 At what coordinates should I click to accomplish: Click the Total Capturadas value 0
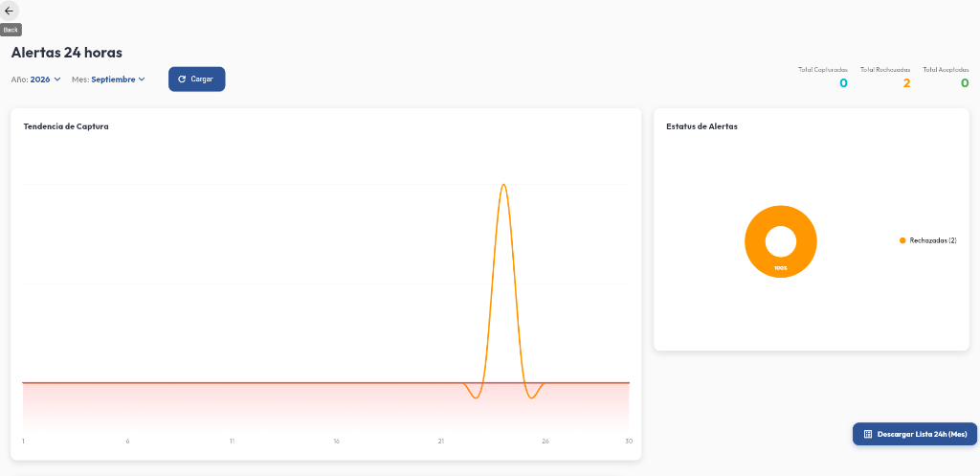843,82
